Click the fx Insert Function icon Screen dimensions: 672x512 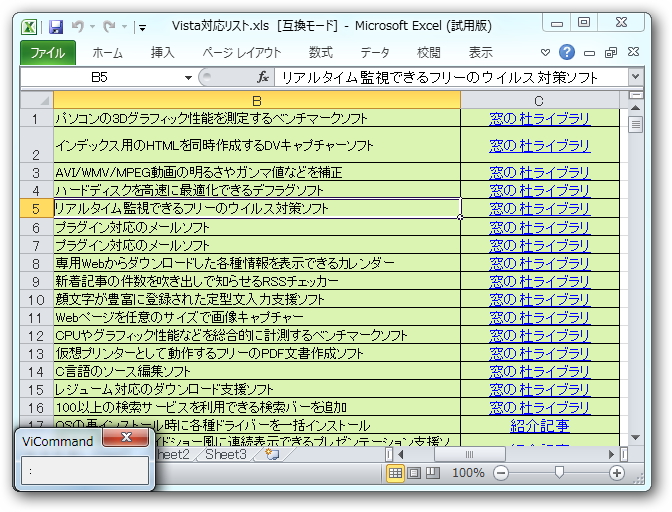tap(263, 77)
